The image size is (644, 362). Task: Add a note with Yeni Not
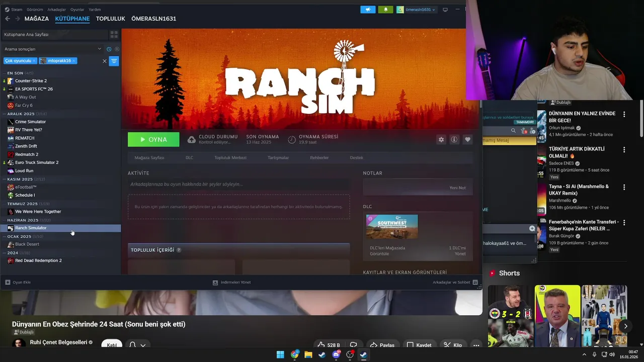[x=457, y=188]
